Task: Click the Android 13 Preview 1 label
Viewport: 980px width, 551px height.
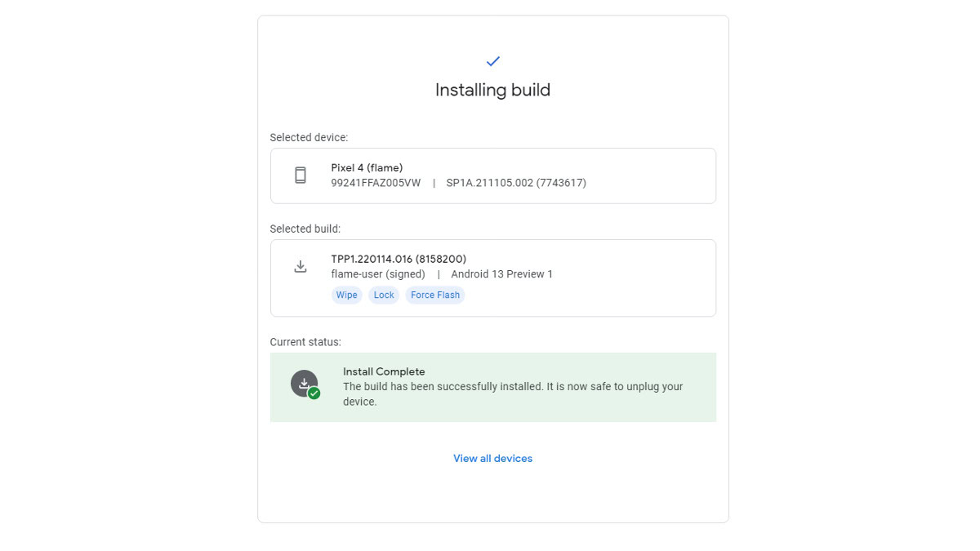Action: [501, 274]
